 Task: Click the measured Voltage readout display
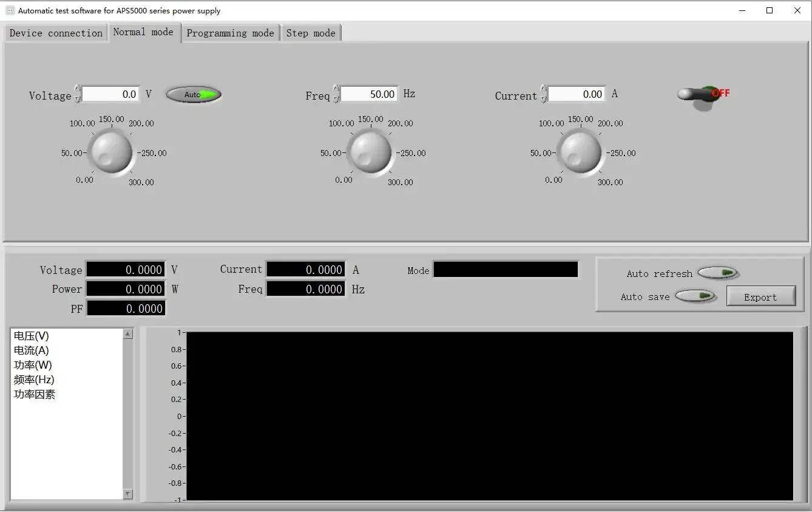pos(126,270)
